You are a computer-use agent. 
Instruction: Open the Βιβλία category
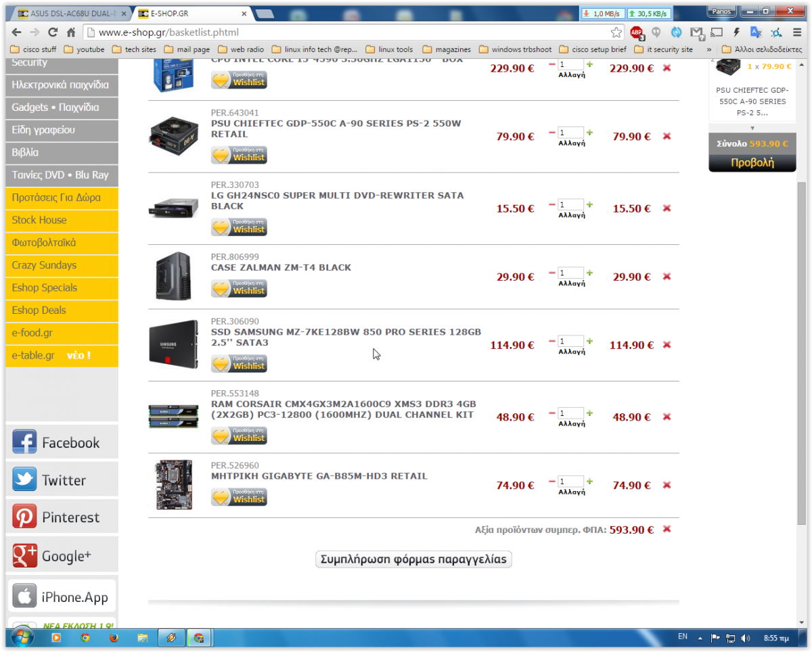pyautogui.click(x=62, y=152)
